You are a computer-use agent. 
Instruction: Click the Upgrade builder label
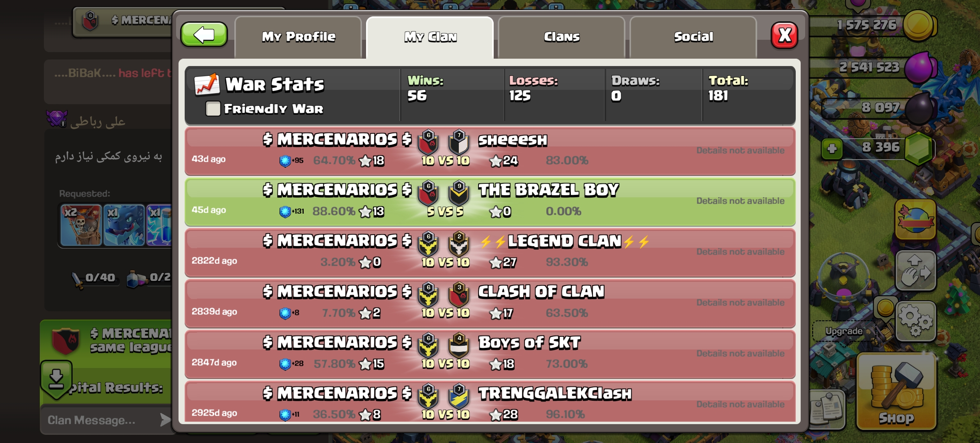[x=844, y=331]
